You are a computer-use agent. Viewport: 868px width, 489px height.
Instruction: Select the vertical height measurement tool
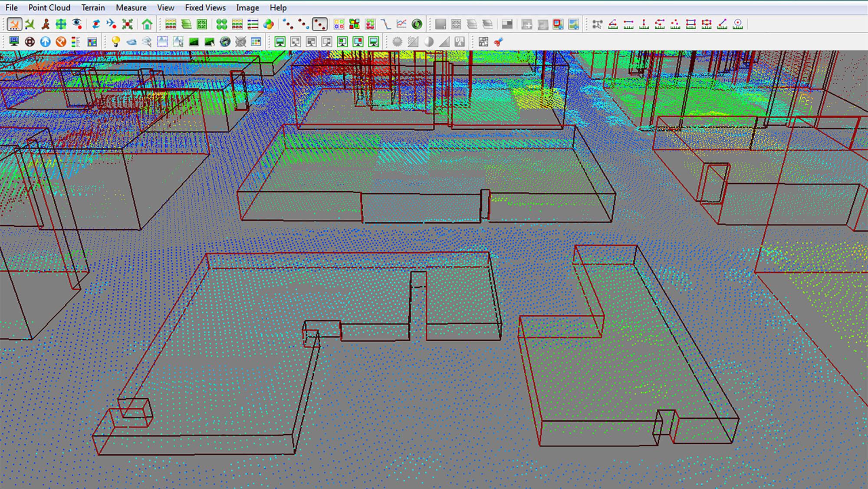click(644, 24)
